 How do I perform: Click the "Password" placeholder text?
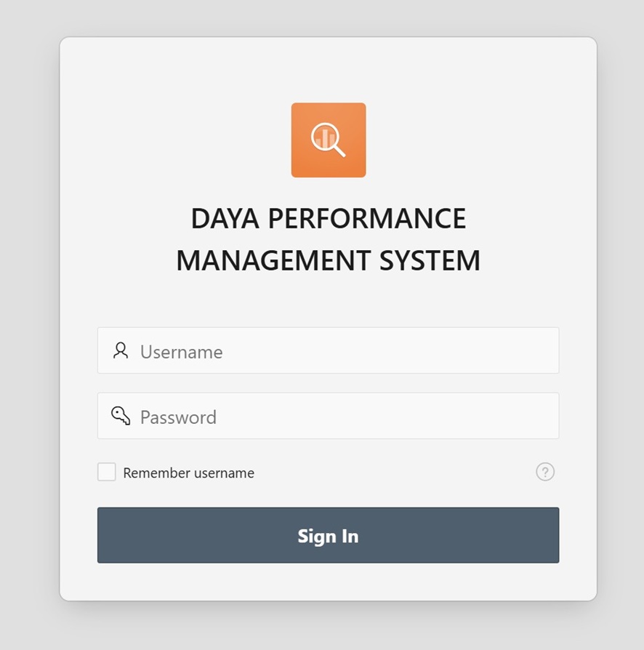178,417
